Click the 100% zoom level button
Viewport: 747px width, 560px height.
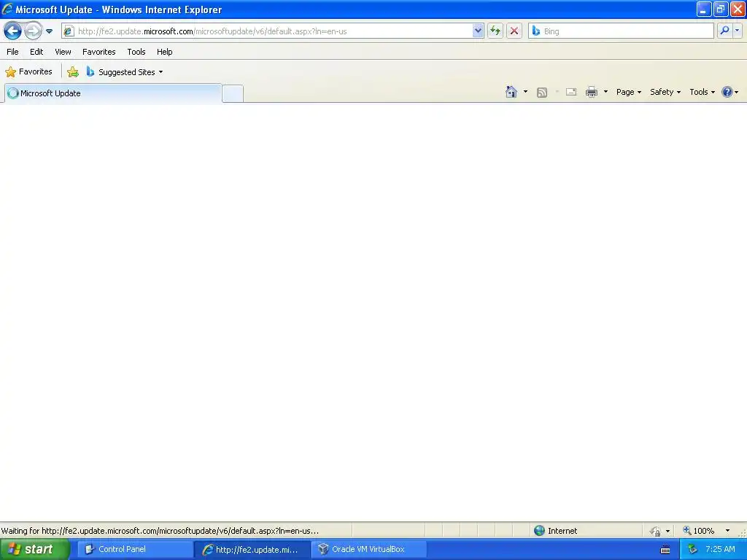tap(700, 531)
